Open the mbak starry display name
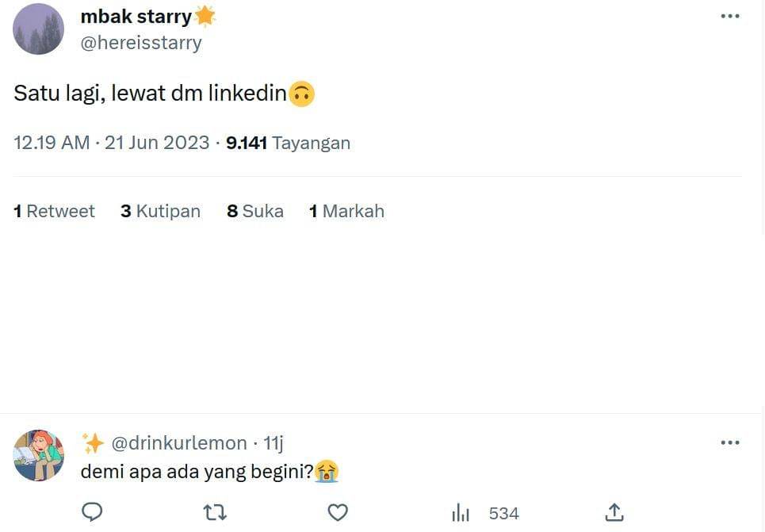 [136, 17]
